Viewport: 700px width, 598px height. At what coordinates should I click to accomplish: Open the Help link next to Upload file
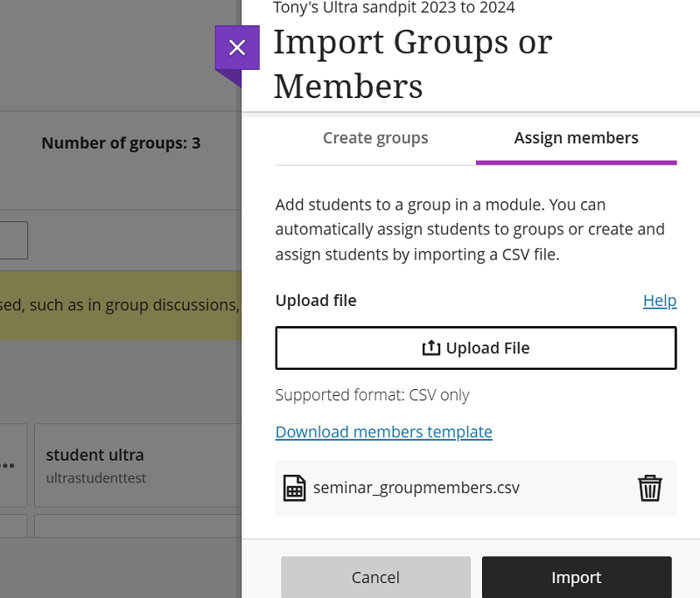660,300
